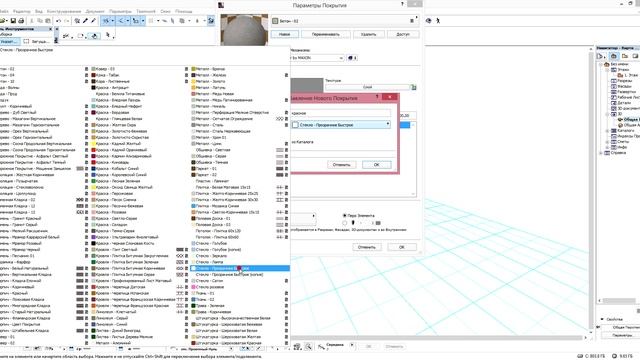Choose Металл - Золото from the list
Screen dimensions: 640x360
(210, 81)
